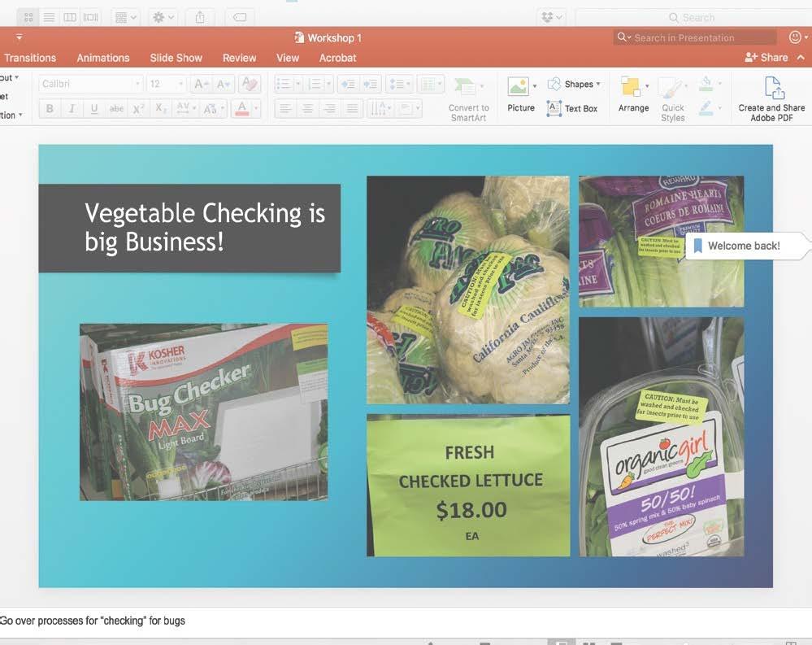The image size is (812, 645).
Task: Center the text
Action: [x=307, y=109]
